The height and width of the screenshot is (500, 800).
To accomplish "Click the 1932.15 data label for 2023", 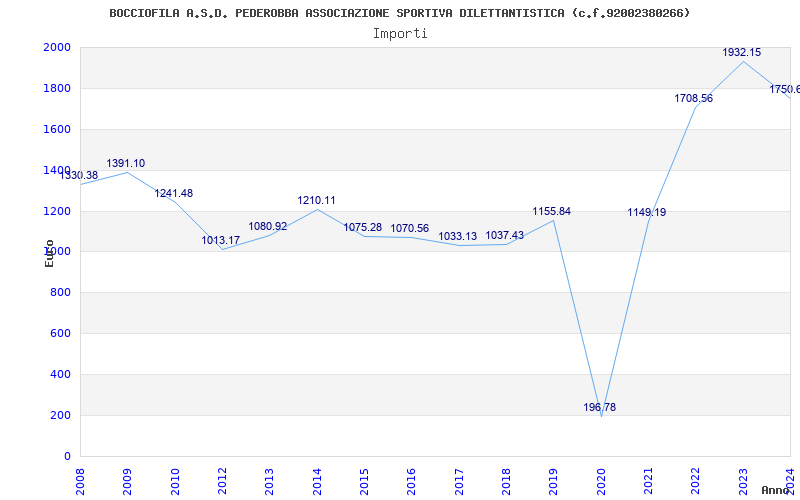I will (x=741, y=53).
